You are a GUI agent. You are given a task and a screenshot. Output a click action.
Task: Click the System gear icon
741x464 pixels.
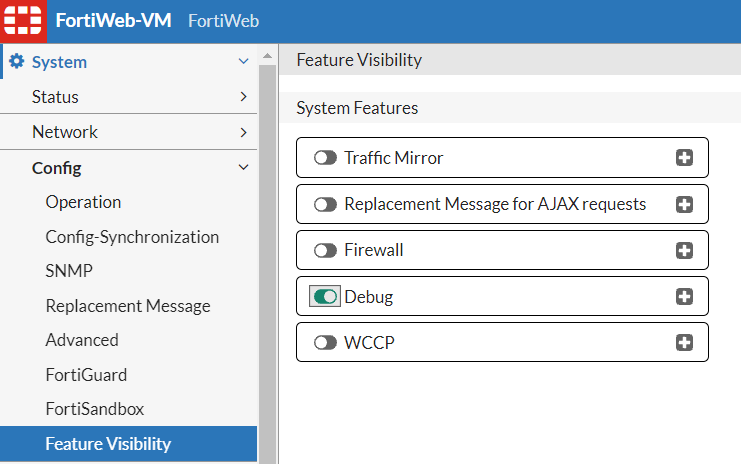[16, 62]
